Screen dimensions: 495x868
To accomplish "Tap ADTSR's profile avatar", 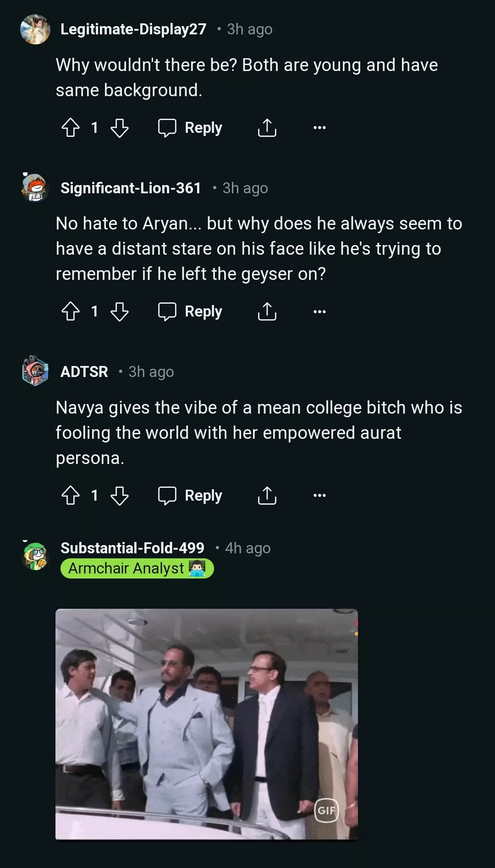I will tap(35, 371).
